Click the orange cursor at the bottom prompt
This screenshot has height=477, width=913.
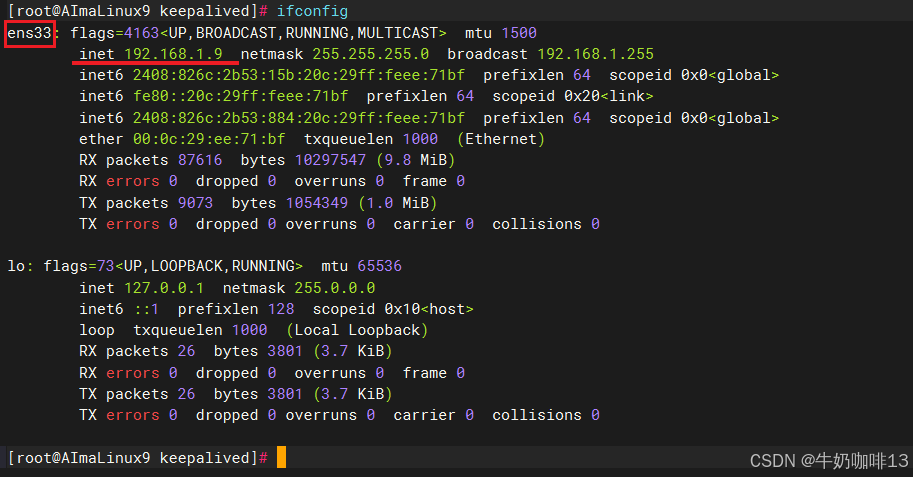(x=281, y=457)
